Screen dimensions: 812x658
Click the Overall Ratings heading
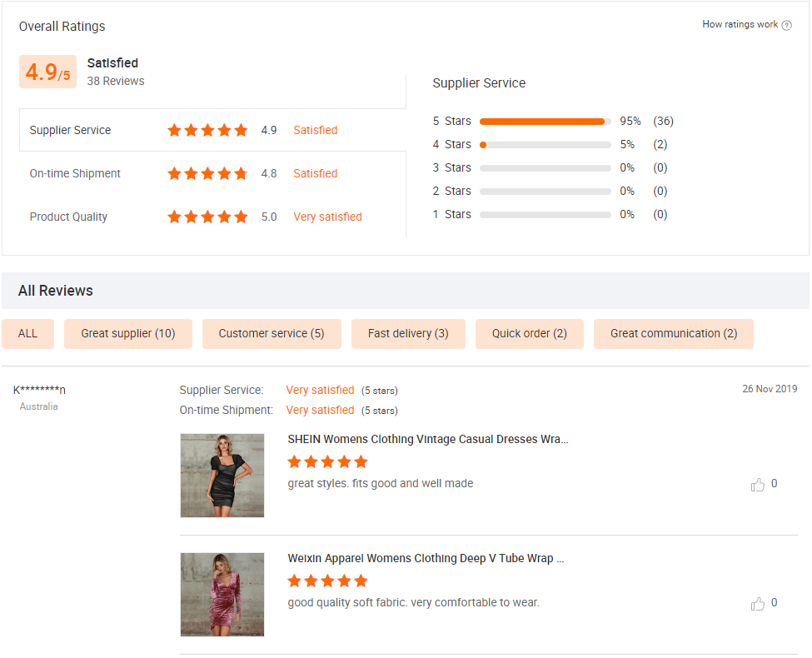62,27
